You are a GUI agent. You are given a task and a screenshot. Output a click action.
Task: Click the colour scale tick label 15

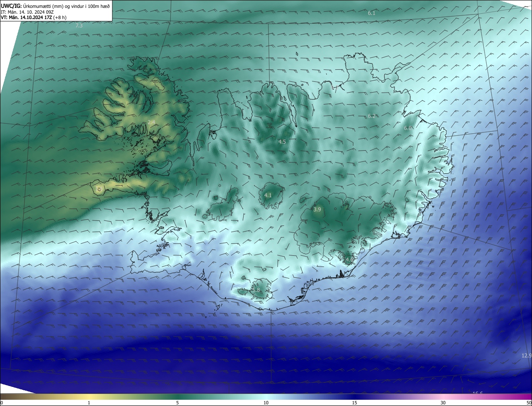pyautogui.click(x=355, y=403)
